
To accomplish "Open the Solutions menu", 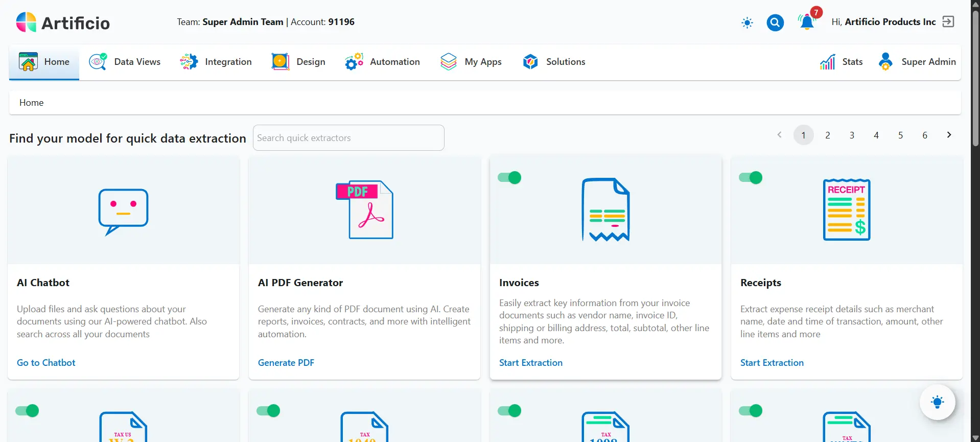I will pos(553,62).
